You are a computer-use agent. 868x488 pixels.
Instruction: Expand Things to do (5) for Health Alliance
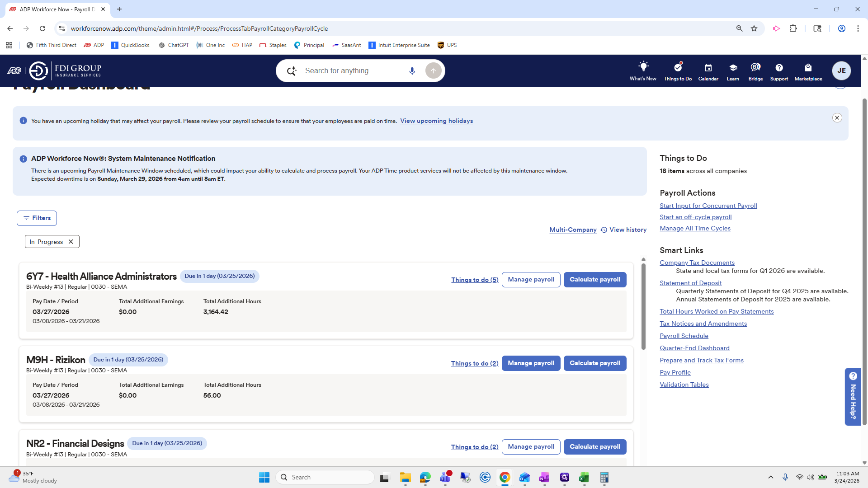pyautogui.click(x=474, y=280)
